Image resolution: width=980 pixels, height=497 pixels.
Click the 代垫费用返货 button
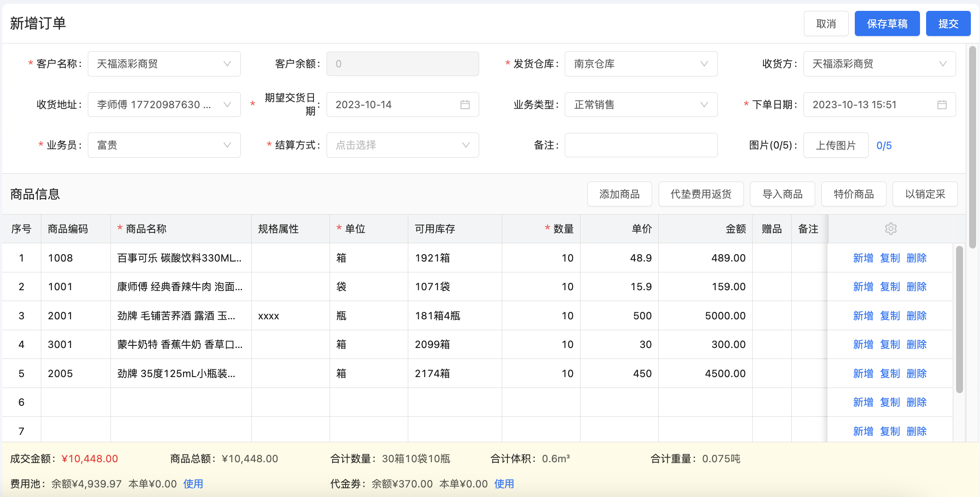[701, 194]
